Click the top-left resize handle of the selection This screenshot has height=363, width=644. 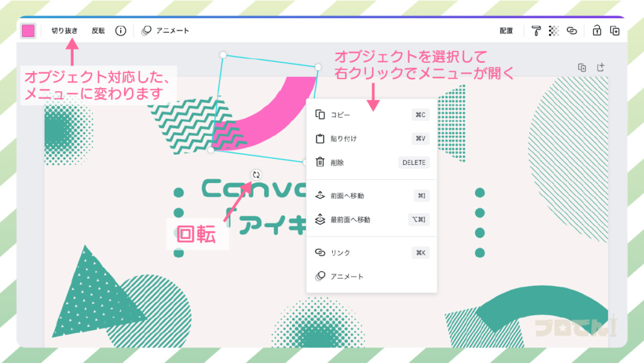pyautogui.click(x=223, y=55)
